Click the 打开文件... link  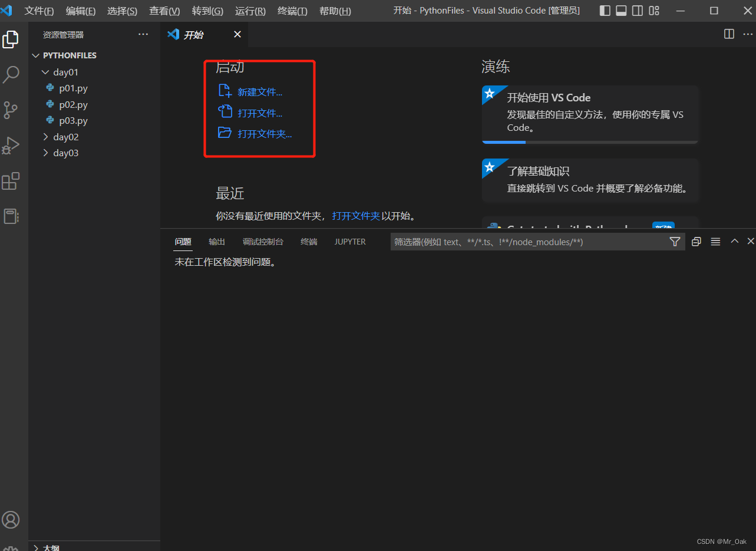[x=260, y=113]
